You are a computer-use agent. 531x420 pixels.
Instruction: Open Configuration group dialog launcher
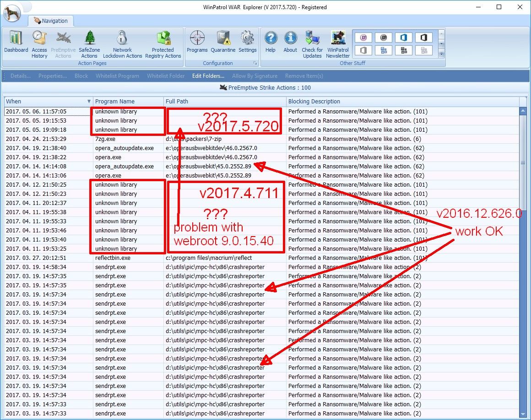pos(255,63)
